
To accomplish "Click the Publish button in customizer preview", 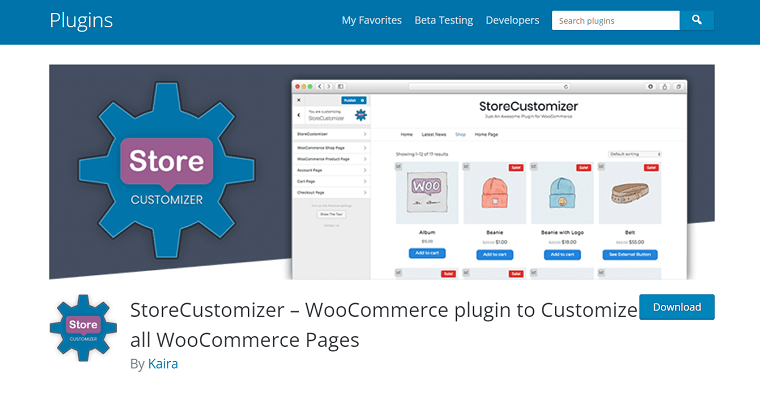I will 354,100.
